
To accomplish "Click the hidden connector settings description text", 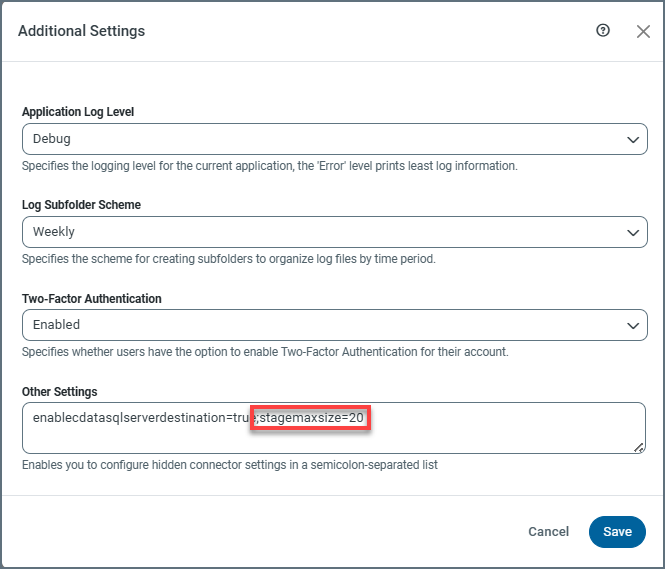I will pyautogui.click(x=229, y=465).
